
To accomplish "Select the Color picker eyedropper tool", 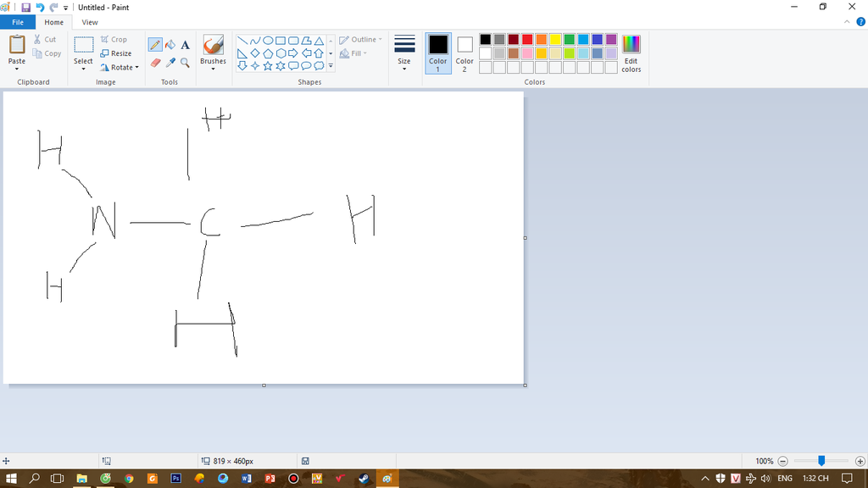I will pos(170,63).
